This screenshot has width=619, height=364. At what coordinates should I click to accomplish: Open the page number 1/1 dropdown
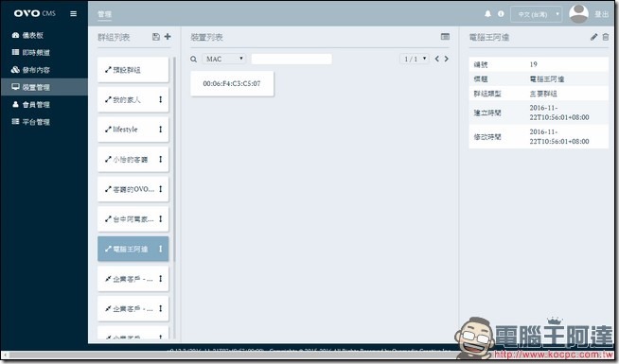(x=415, y=60)
